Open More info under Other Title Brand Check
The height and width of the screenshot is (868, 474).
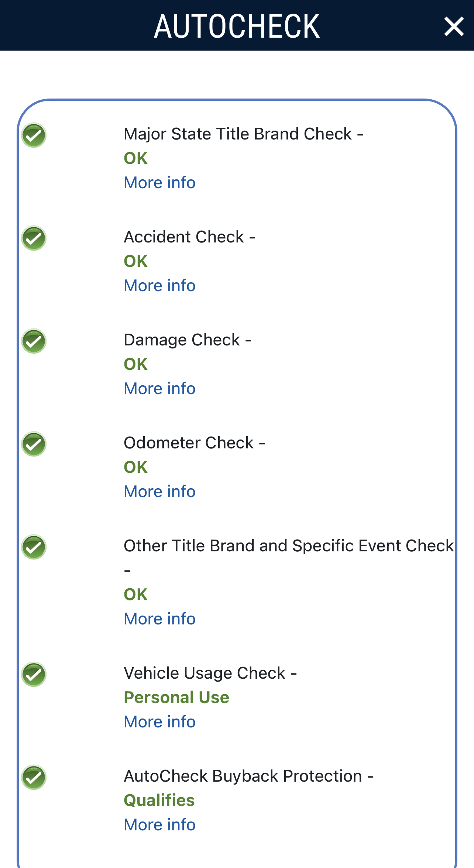pos(159,619)
